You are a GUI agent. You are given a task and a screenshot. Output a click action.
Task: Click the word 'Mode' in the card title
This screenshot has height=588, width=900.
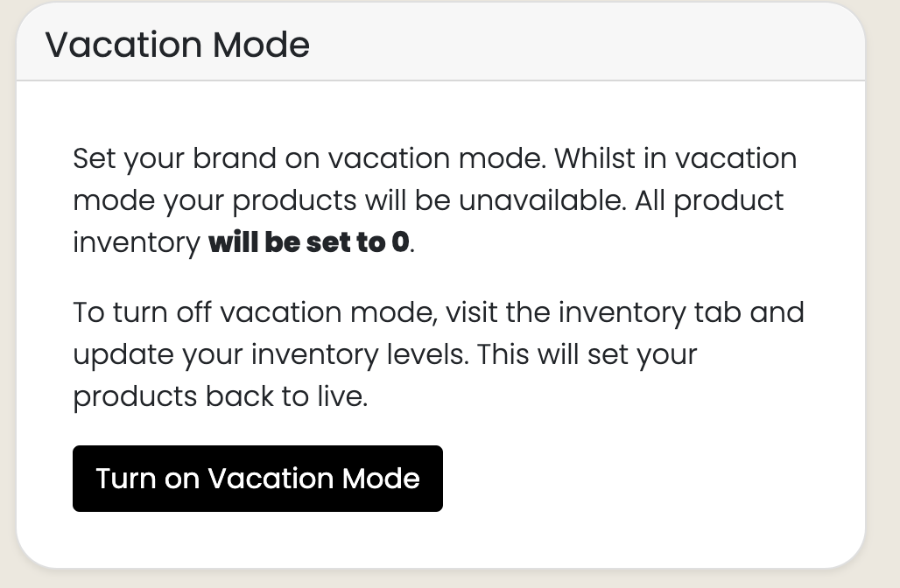click(x=261, y=45)
